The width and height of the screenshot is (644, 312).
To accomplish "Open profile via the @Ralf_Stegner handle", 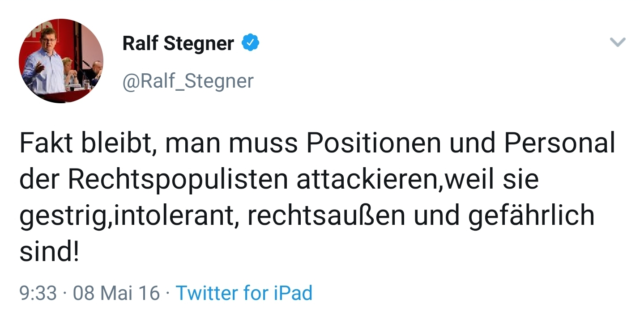I will (x=188, y=81).
